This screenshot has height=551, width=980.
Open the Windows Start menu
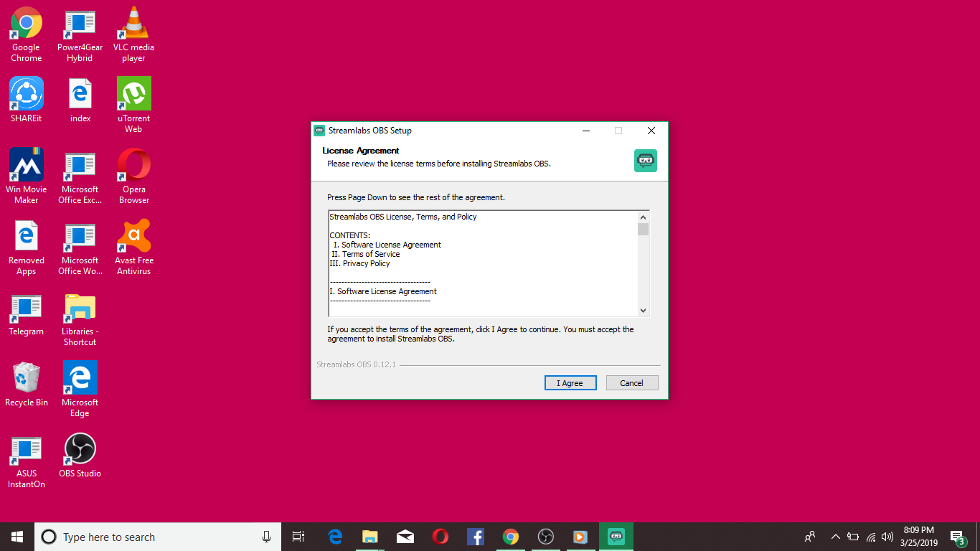click(17, 537)
